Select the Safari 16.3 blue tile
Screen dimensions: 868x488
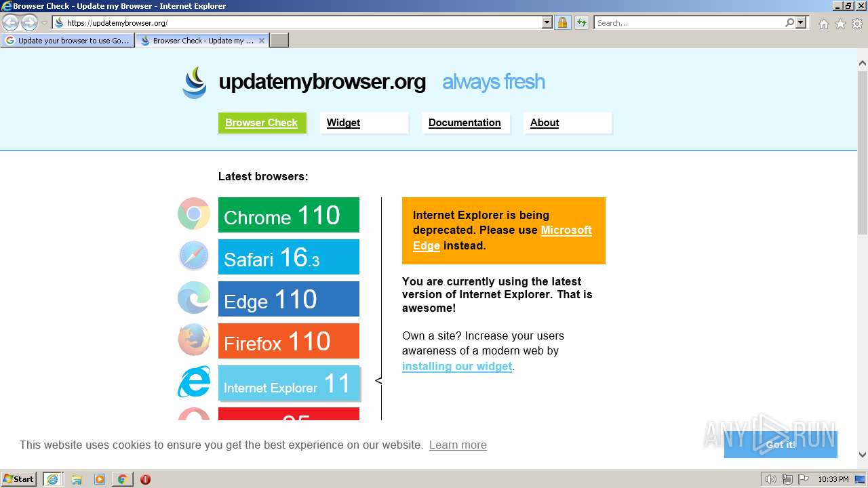point(289,257)
